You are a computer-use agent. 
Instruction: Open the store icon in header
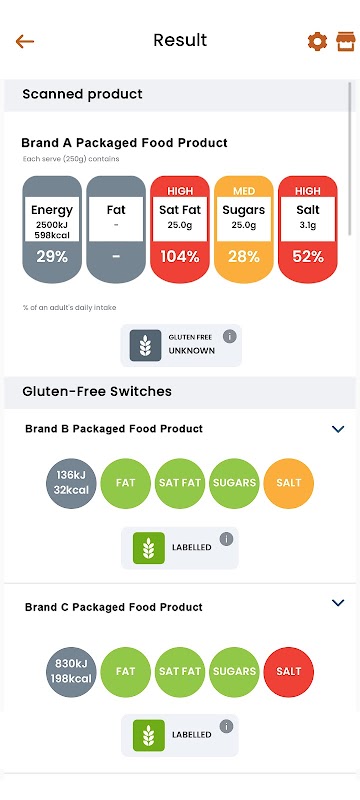[x=346, y=41]
